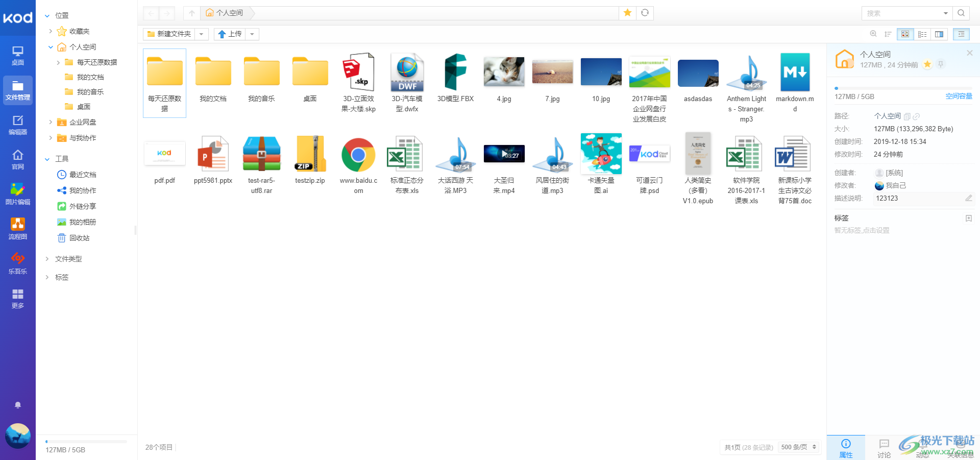Toggle favorite star in address bar
Viewport: 980px width, 460px height.
coord(627,13)
